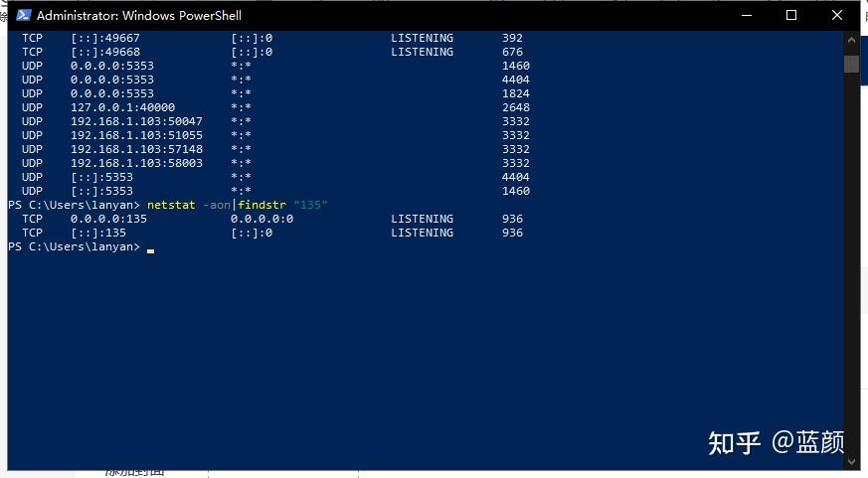The width and height of the screenshot is (868, 478).
Task: Click the vertical scrollbar thumb
Action: [851, 64]
